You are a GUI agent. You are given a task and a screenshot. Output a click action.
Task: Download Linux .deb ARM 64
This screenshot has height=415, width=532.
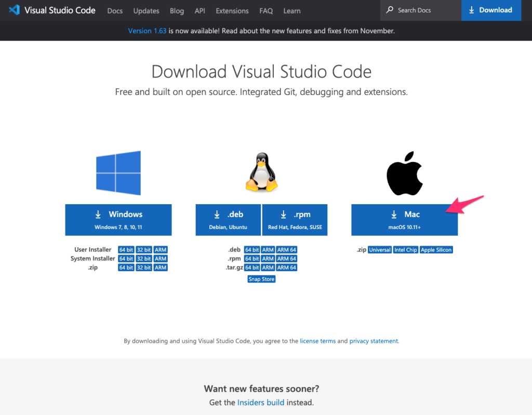[x=287, y=250]
